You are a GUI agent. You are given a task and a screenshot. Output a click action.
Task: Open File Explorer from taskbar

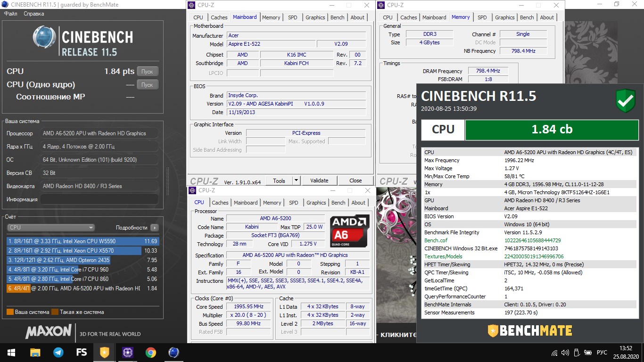tap(35, 352)
